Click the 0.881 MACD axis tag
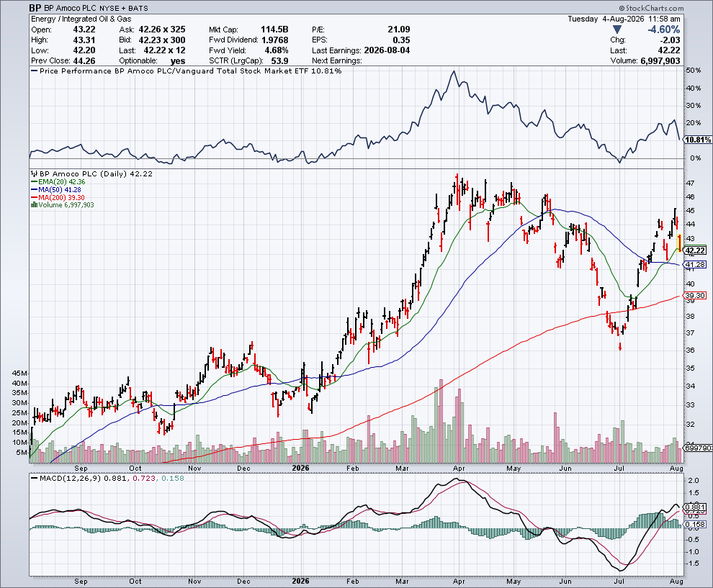Screen dimensions: 713x588 click(696, 507)
